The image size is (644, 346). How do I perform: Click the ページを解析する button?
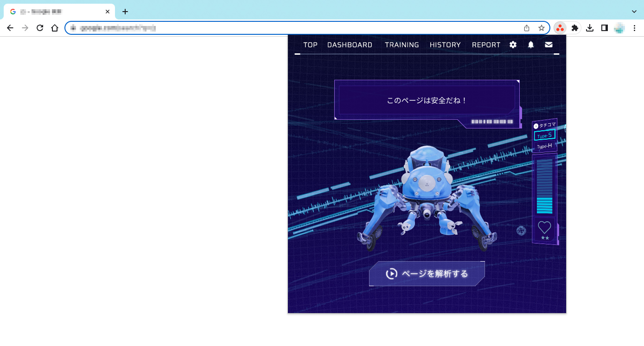[x=427, y=274]
